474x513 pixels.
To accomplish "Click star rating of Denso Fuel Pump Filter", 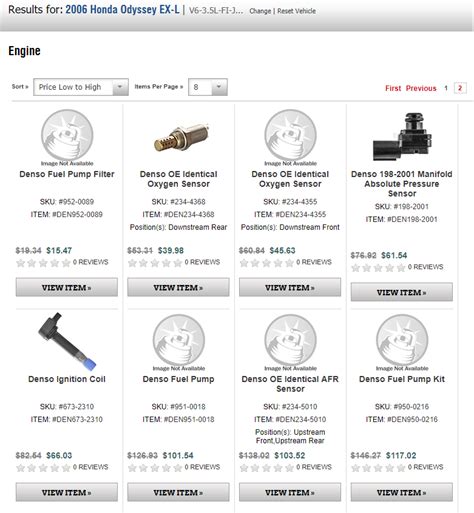I will point(43,263).
